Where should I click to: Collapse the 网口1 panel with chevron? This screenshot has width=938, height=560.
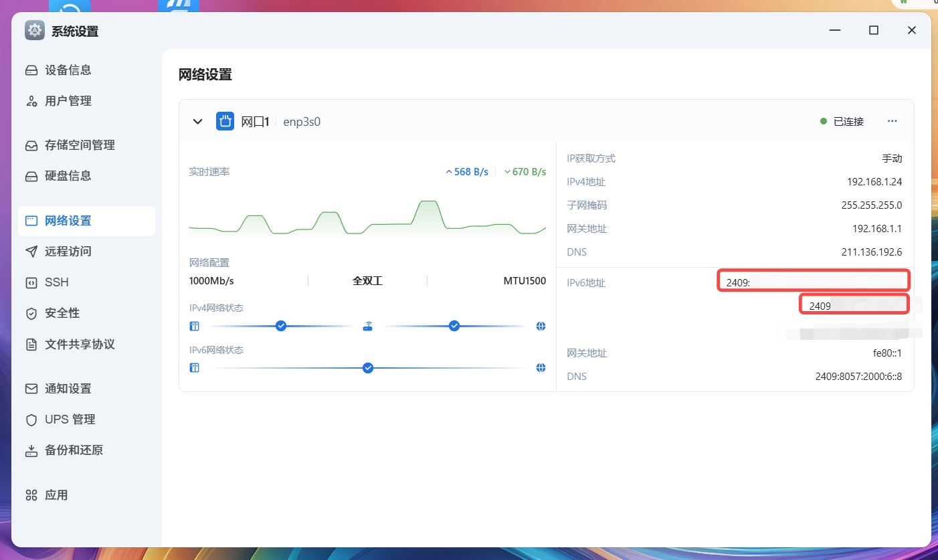point(197,121)
